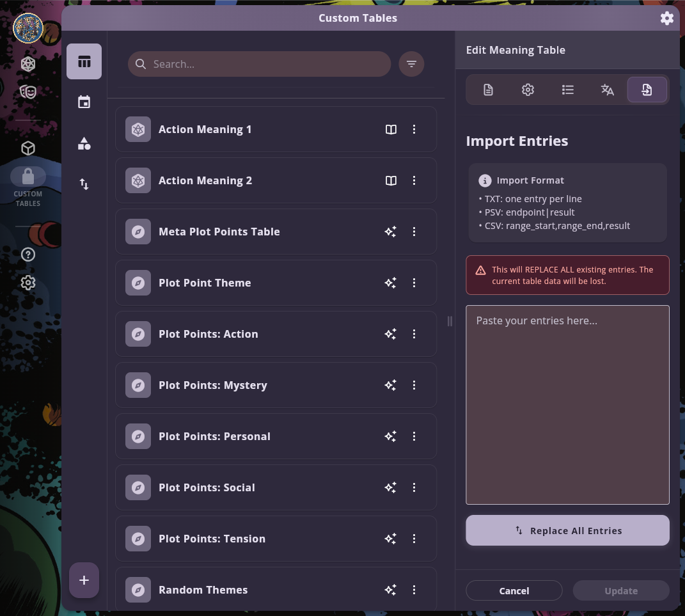Click sparkle icon for Plot Points: Personal
This screenshot has height=616, width=685.
391,436
